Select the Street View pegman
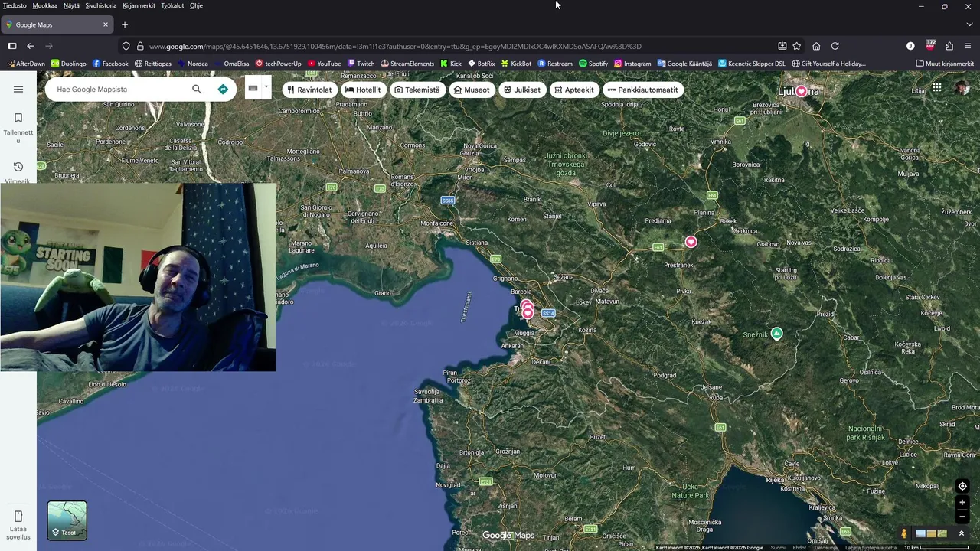 [x=904, y=533]
